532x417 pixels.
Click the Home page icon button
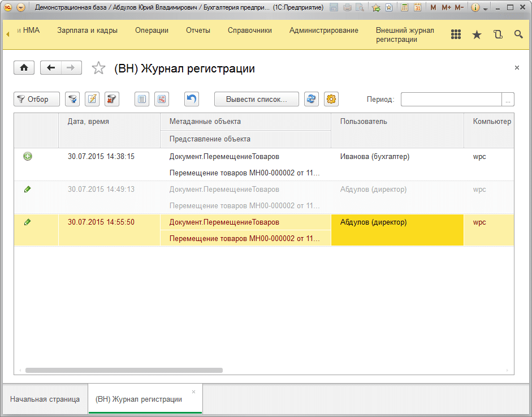click(24, 68)
